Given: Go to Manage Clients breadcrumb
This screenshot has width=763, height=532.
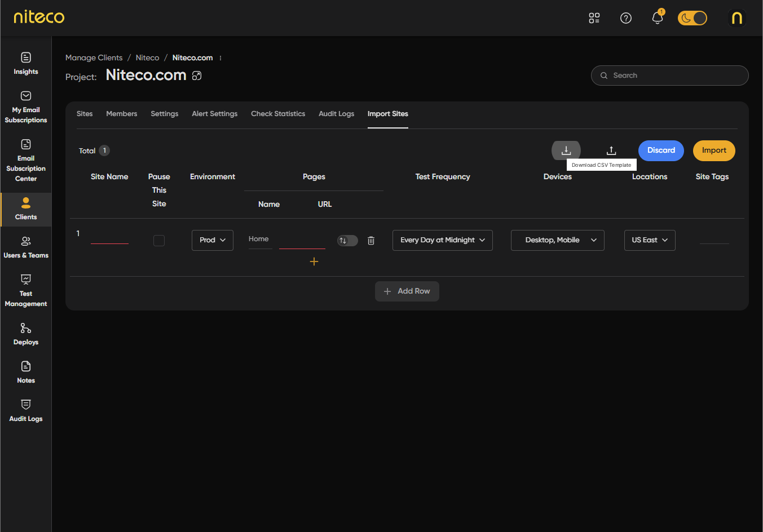Looking at the screenshot, I should click(94, 58).
